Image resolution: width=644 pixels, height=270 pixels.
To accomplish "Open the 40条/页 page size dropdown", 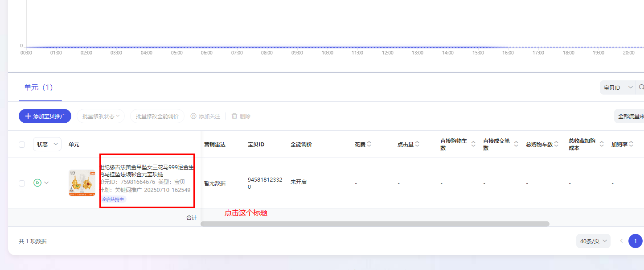I will 593,241.
